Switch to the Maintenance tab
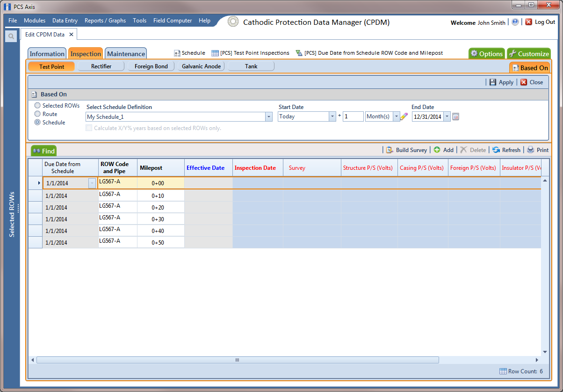 [x=126, y=54]
